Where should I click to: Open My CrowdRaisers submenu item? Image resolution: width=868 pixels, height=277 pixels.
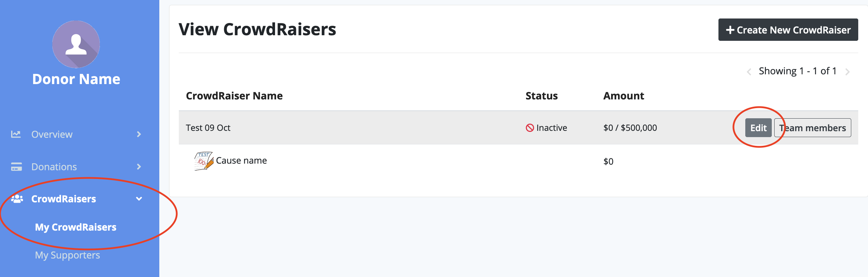76,227
